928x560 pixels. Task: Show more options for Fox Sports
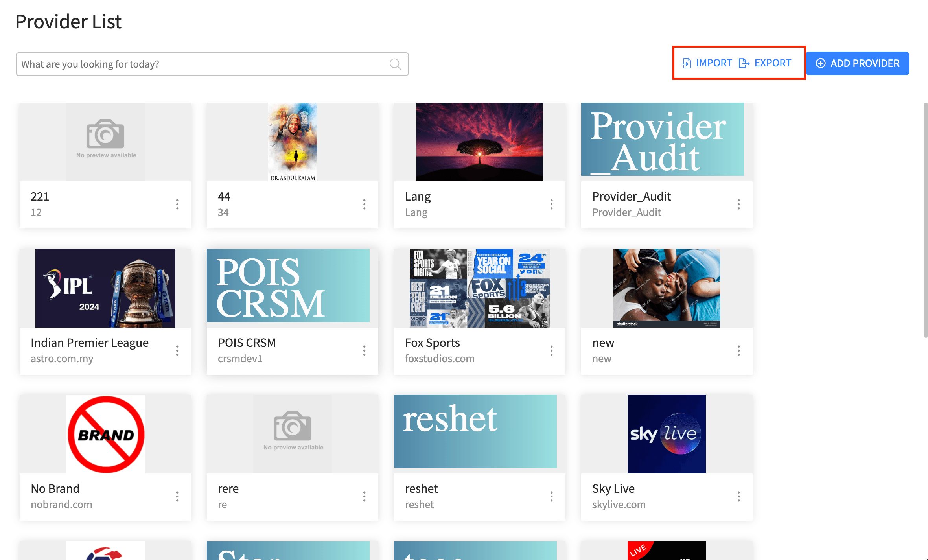552,350
